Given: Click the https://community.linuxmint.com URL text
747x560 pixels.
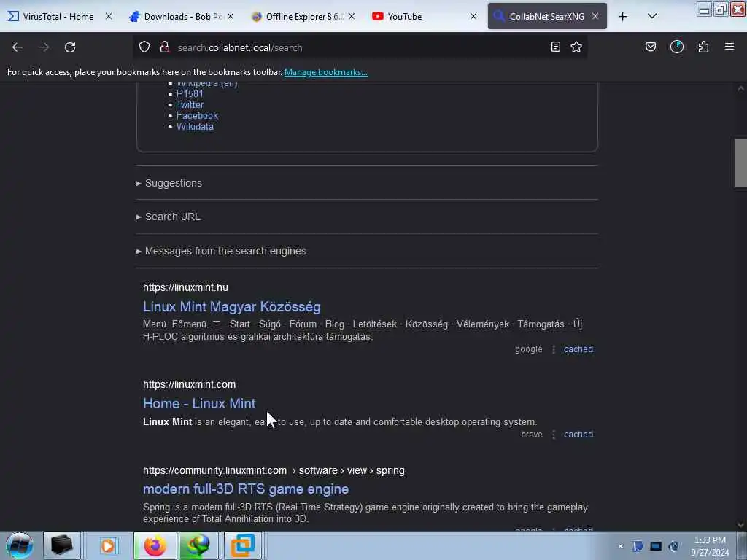Looking at the screenshot, I should [215, 471].
